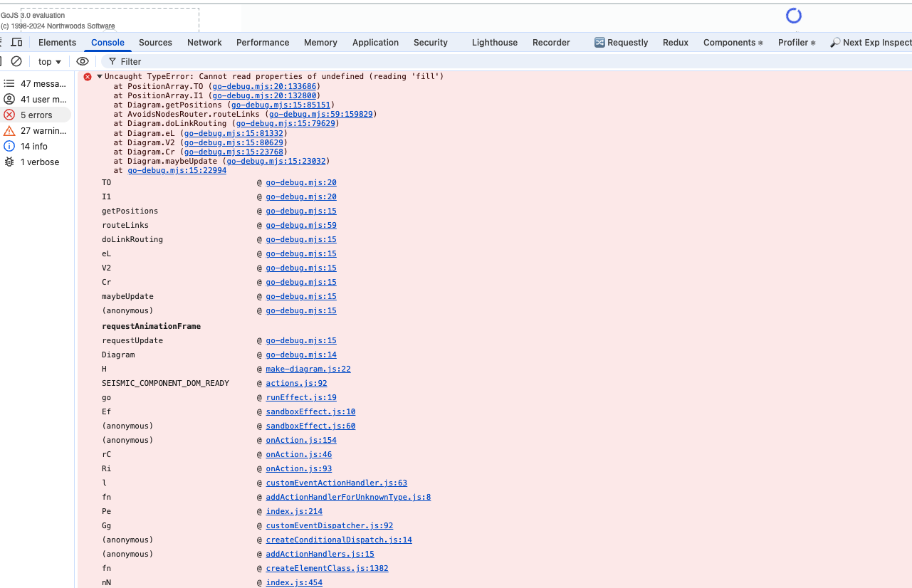Open the customEventDispatcher.js:92 link
Screen dimensions: 912x588
330,525
